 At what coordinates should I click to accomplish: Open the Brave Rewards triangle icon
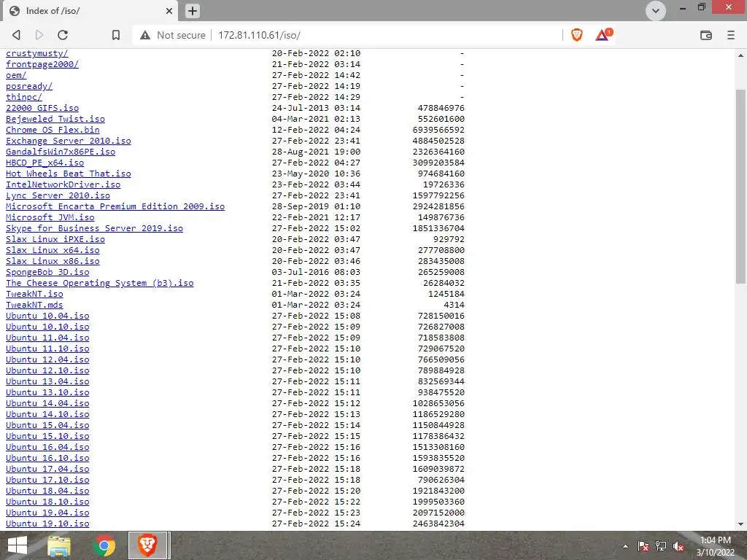[x=603, y=35]
